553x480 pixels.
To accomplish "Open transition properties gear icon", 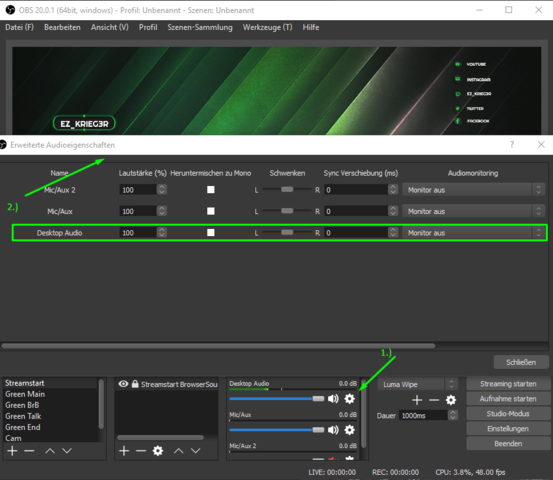I will (451, 400).
